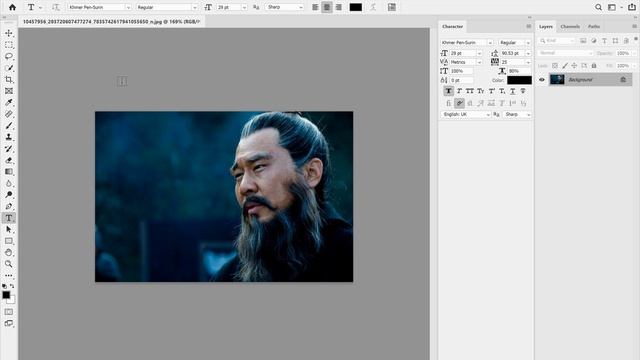Select the History Brush tool
Screen dimensions: 640x360
pos(9,149)
